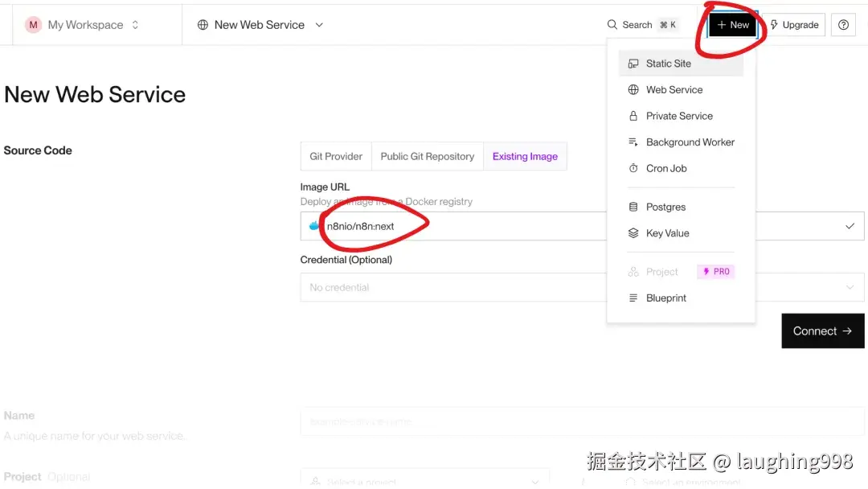Click the "Credential (Optional)" label
The width and height of the screenshot is (868, 489).
[346, 260]
